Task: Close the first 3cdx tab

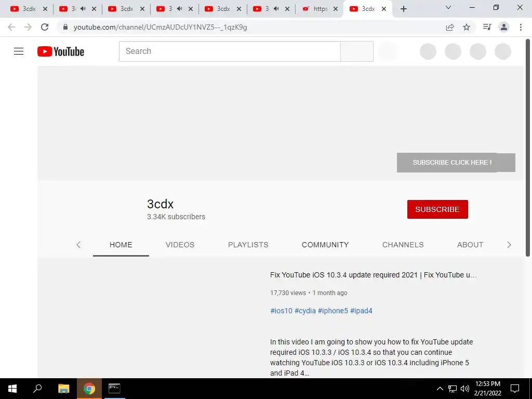Action: point(45,9)
